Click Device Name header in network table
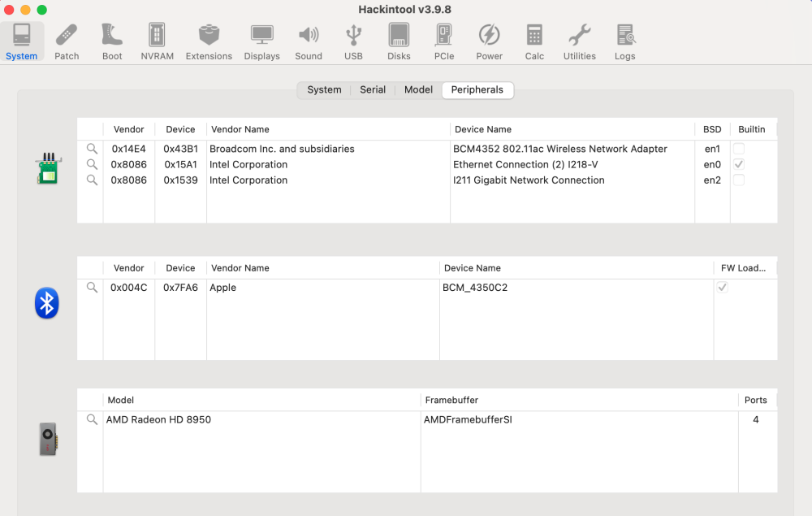 572,129
